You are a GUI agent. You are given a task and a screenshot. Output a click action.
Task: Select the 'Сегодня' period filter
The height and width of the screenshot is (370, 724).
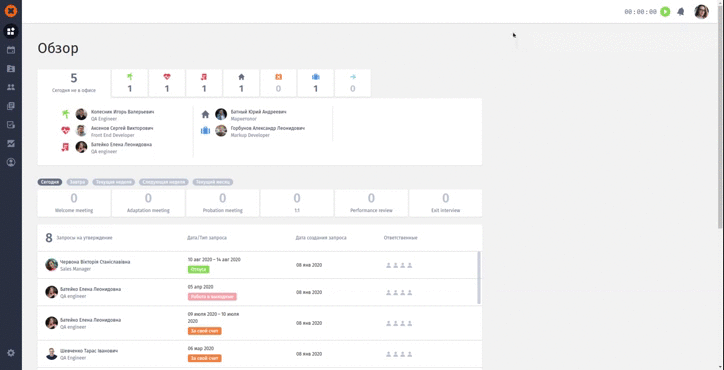[50, 182]
